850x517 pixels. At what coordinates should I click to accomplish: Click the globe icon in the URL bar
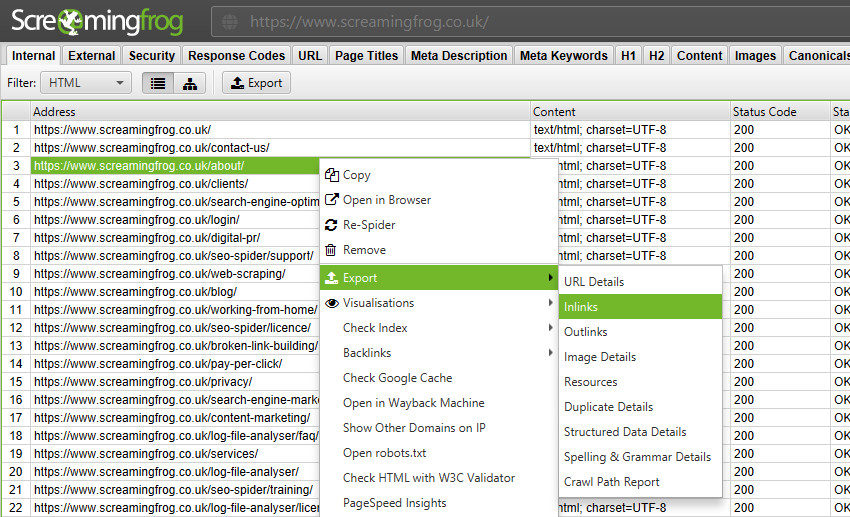pyautogui.click(x=229, y=21)
